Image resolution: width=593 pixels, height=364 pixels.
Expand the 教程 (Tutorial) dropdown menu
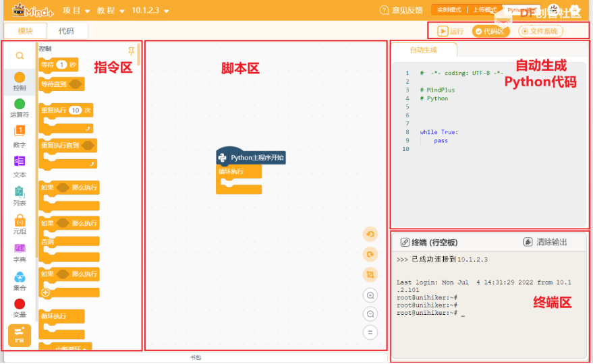coord(111,11)
